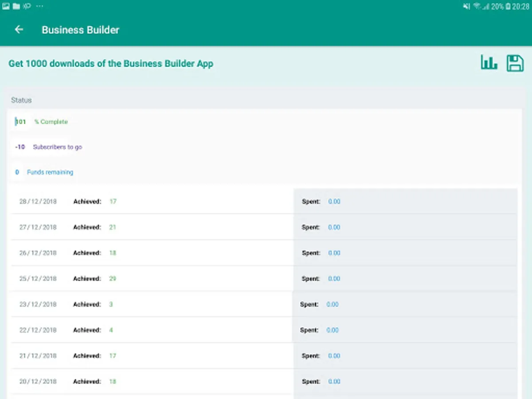Click the save floppy disk icon
The width and height of the screenshot is (532, 399).
515,63
